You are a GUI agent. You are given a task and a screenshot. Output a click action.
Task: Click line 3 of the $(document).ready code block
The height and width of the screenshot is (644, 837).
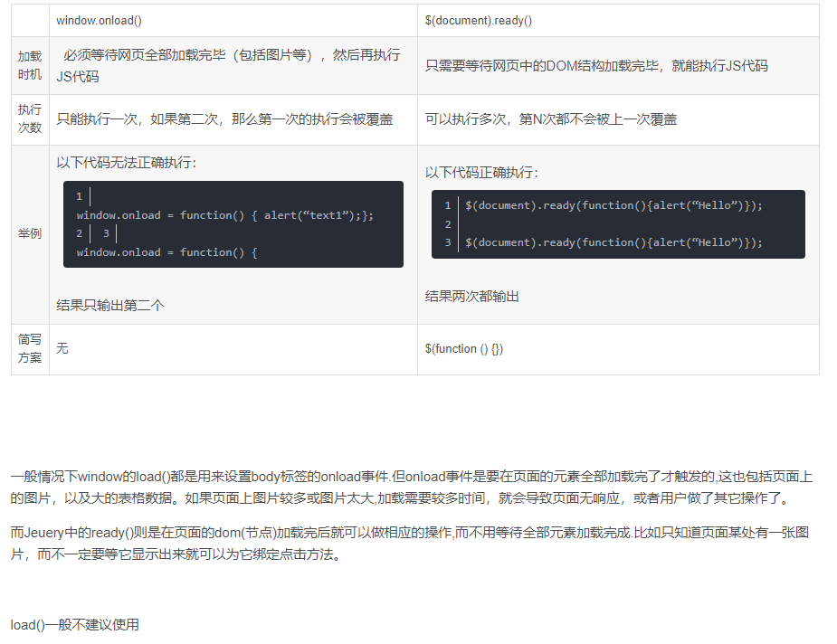613,242
